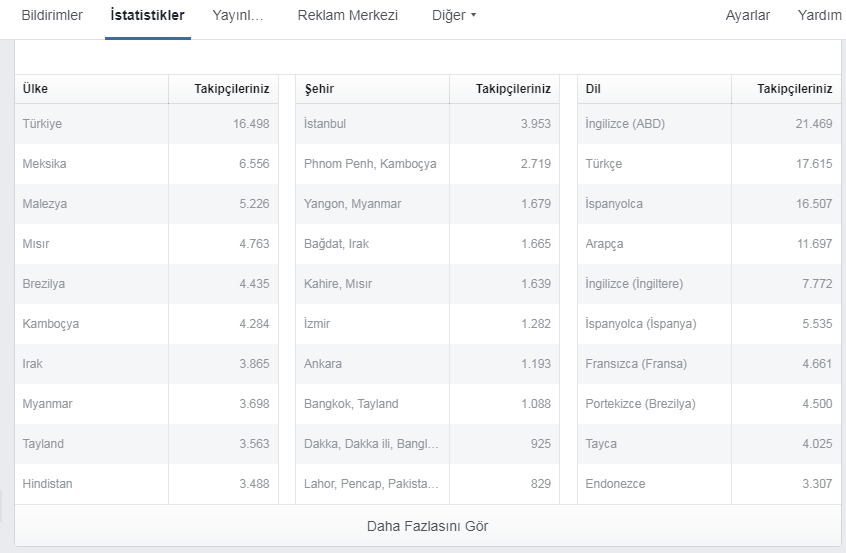The height and width of the screenshot is (553, 846).
Task: Click the 925 follower count
Action: point(541,443)
